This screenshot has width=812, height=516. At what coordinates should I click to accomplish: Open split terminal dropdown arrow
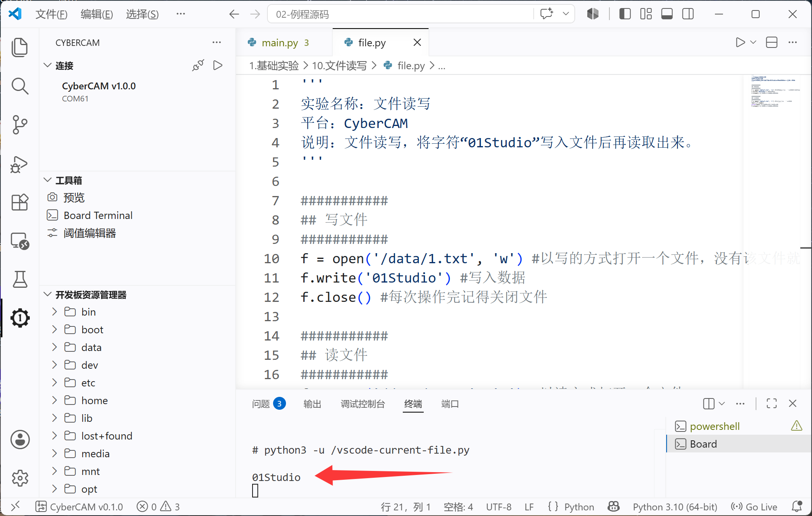(722, 403)
